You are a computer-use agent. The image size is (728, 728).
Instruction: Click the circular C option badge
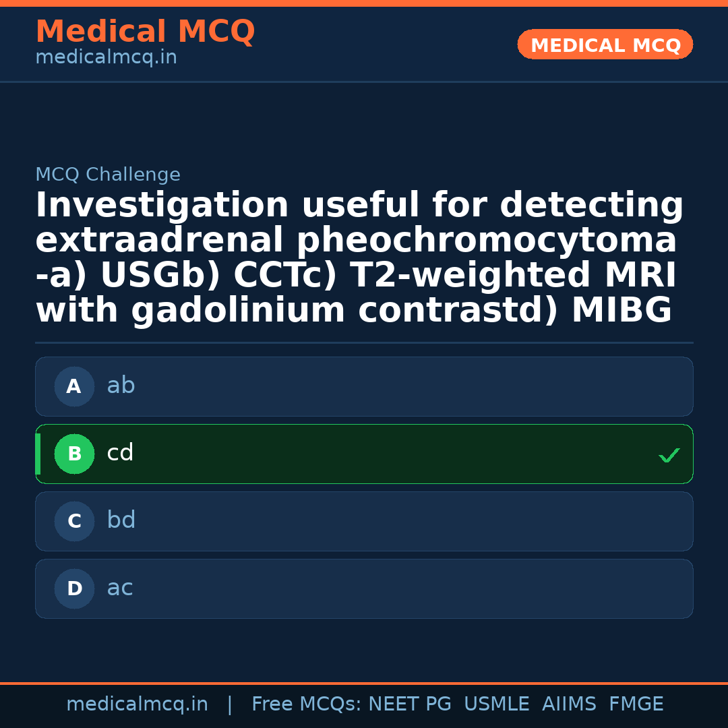pos(74,521)
